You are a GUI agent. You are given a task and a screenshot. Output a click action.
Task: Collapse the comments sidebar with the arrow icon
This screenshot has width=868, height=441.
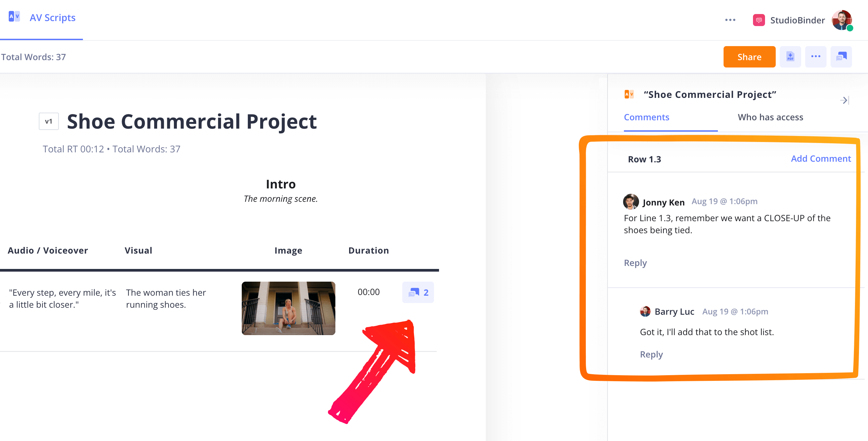click(x=844, y=100)
